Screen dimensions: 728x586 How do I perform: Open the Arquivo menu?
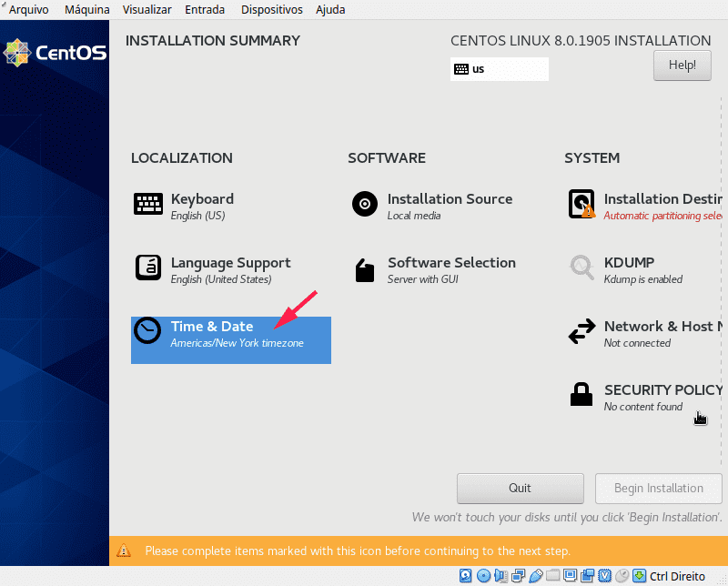[x=28, y=10]
